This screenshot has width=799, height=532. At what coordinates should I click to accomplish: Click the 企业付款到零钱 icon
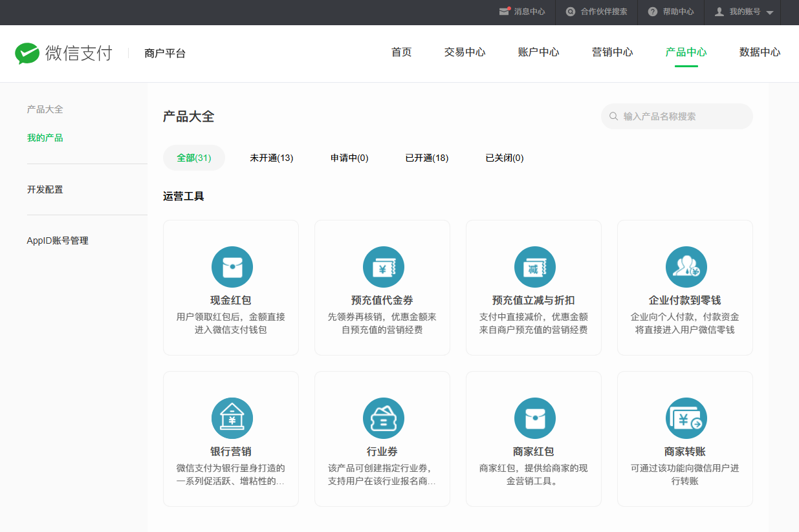(x=686, y=267)
